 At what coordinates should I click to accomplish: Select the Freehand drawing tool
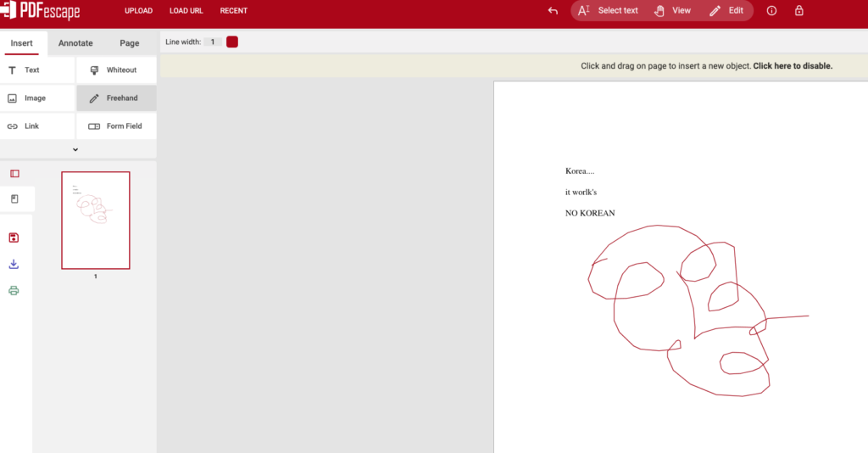coord(117,98)
